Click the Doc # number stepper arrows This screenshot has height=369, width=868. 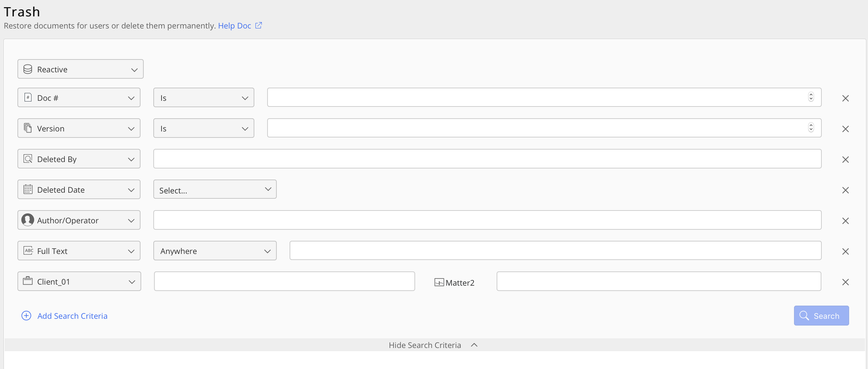tap(811, 97)
